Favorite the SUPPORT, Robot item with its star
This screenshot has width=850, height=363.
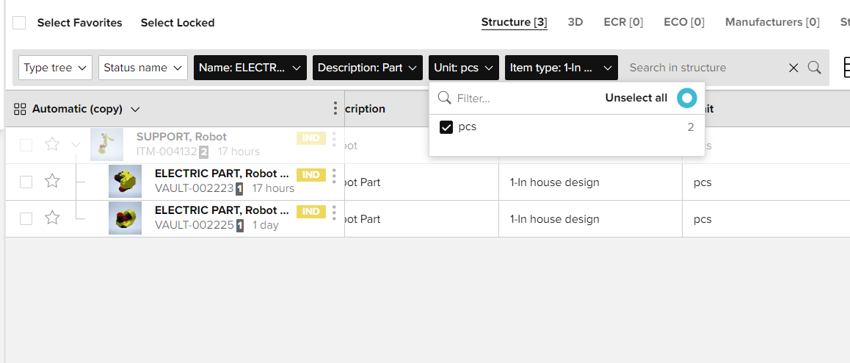52,144
